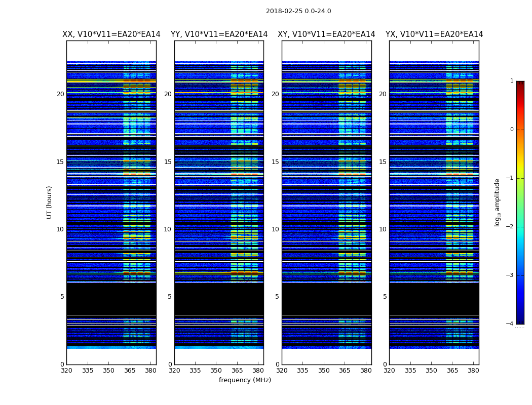Screen dimensions: 532x405
Task: Click the log10 amplitude colorbar label
Action: [498, 202]
